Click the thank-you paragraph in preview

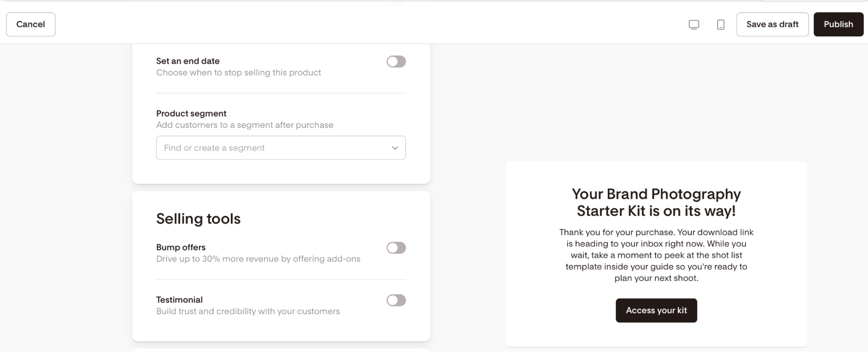(656, 255)
